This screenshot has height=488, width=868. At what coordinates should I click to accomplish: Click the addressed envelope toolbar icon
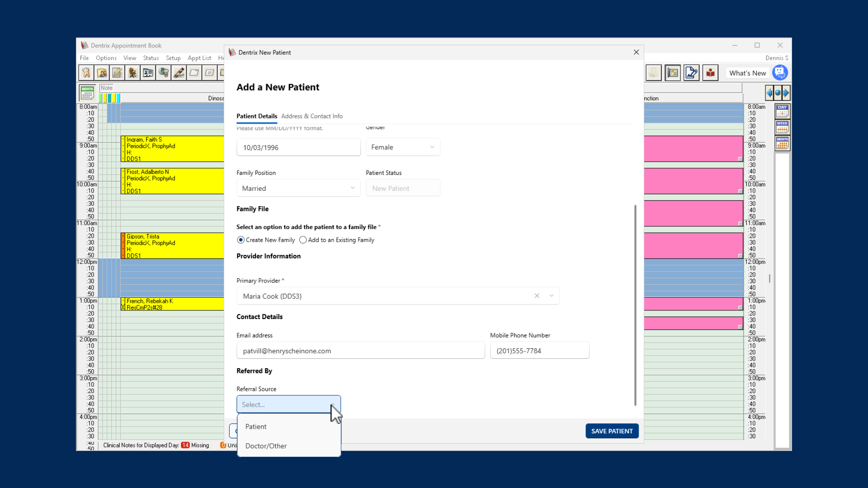pyautogui.click(x=209, y=73)
